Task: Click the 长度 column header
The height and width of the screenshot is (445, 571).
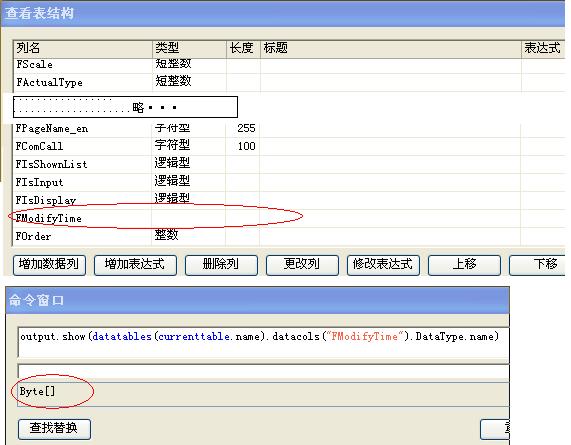Action: (x=243, y=48)
